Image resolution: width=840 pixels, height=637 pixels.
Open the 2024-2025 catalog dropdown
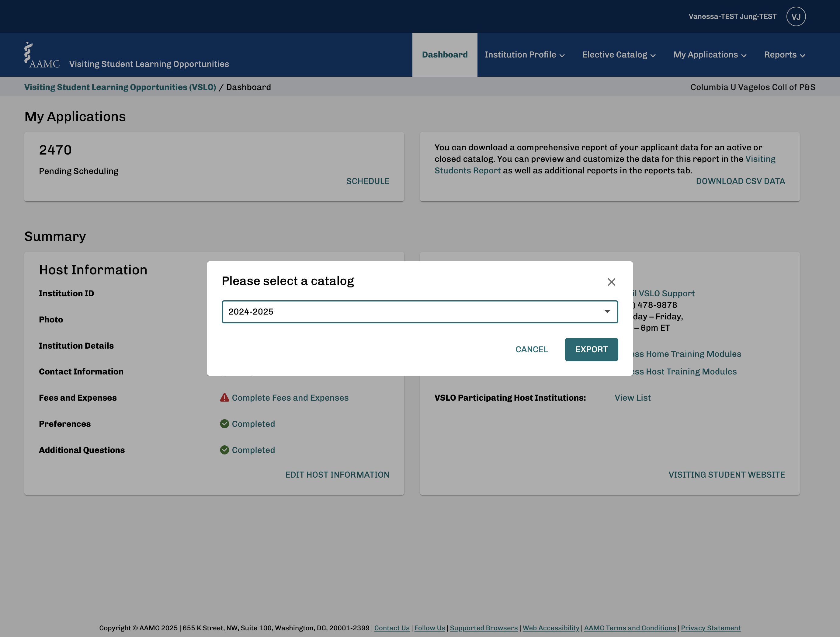pos(420,312)
